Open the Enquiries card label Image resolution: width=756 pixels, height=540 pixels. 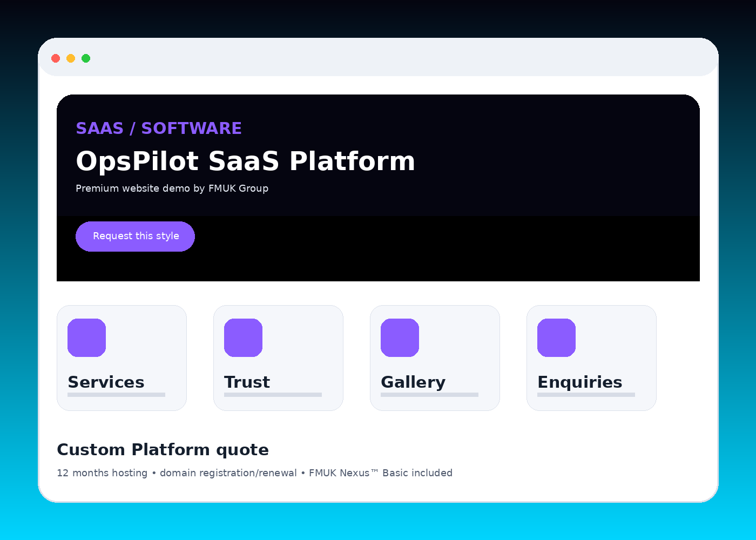coord(580,382)
